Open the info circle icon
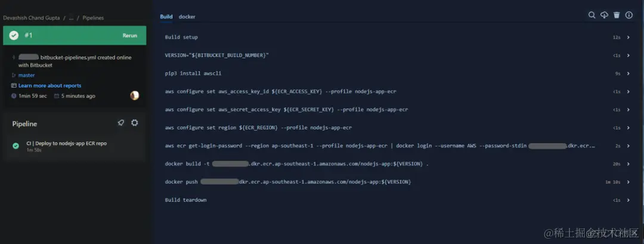This screenshot has width=644, height=244. [629, 15]
